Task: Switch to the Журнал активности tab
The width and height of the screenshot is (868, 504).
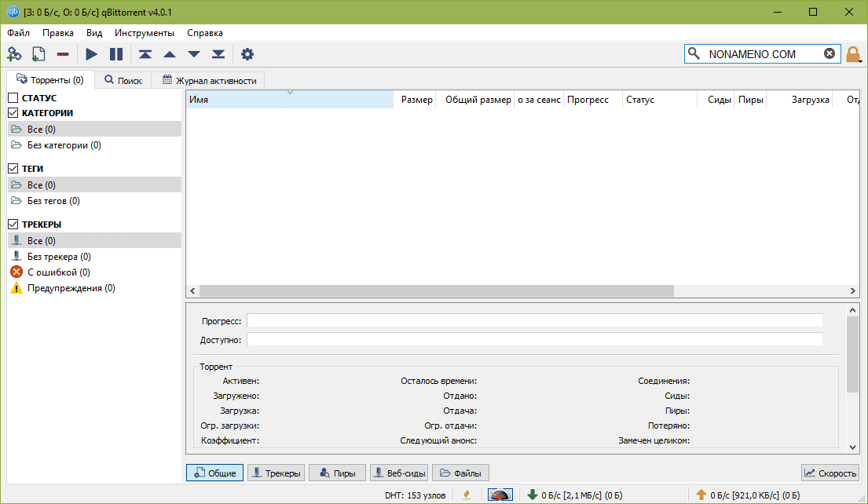Action: click(x=209, y=80)
